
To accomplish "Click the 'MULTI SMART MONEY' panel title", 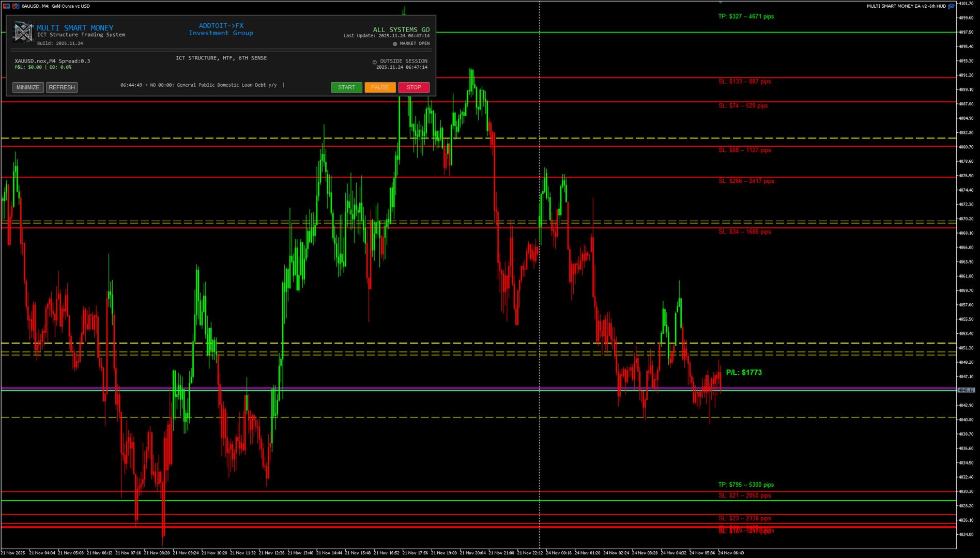I will pyautogui.click(x=75, y=28).
